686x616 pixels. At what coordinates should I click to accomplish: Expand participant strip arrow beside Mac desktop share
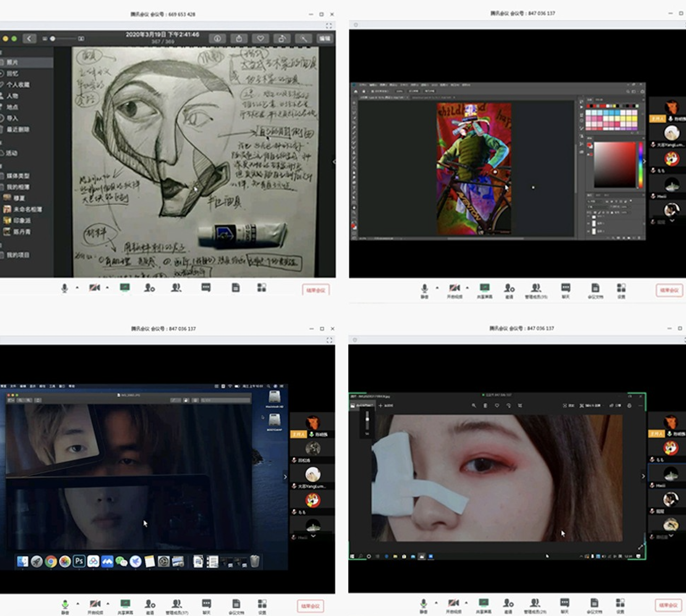285,477
